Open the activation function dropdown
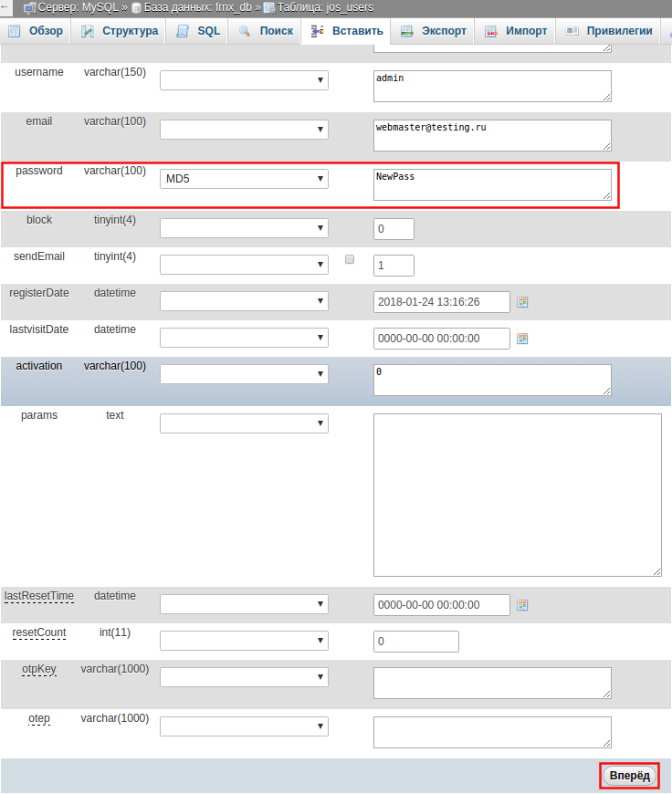This screenshot has width=672, height=794. pyautogui.click(x=245, y=373)
